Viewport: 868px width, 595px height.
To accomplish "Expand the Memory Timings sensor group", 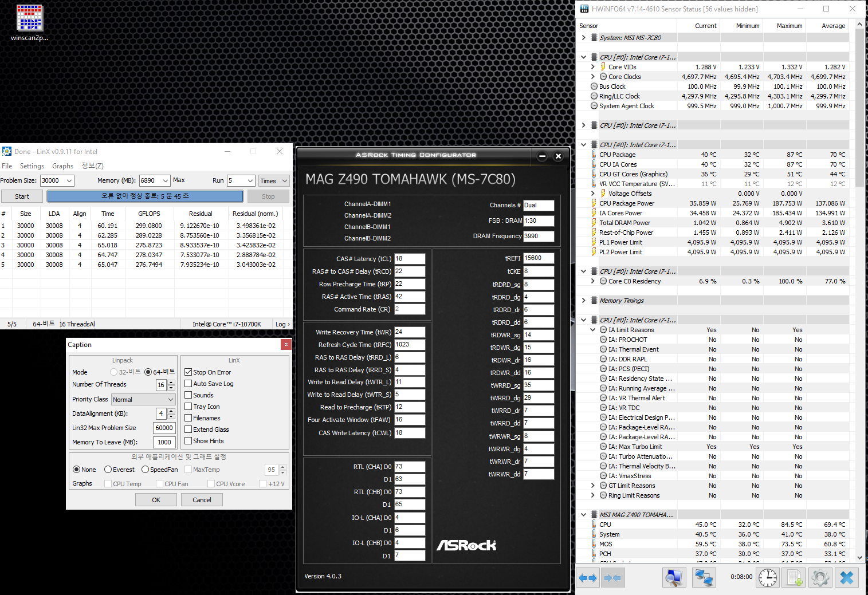I will [x=584, y=301].
